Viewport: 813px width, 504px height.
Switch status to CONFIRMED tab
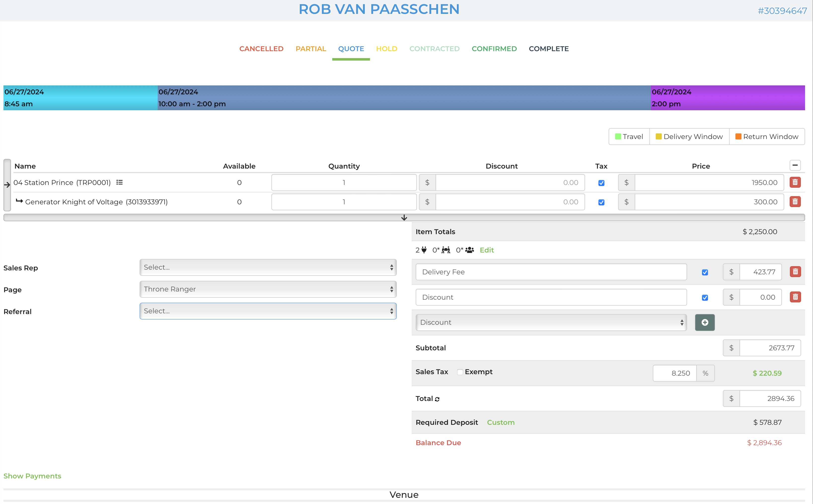click(494, 49)
